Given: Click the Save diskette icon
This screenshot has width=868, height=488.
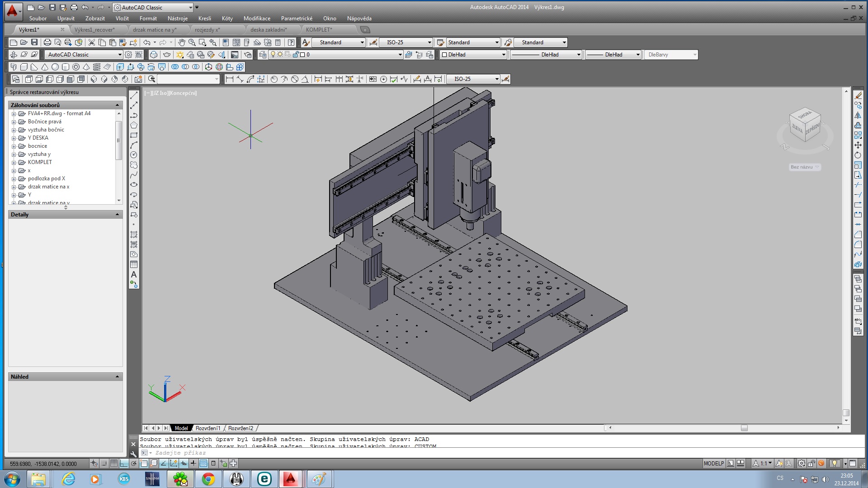Looking at the screenshot, I should click(x=34, y=42).
